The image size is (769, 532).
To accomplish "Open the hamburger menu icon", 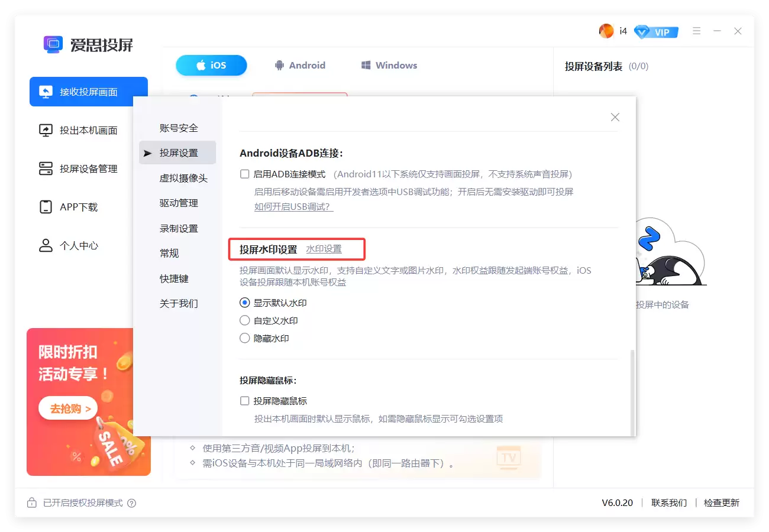I will 696,31.
